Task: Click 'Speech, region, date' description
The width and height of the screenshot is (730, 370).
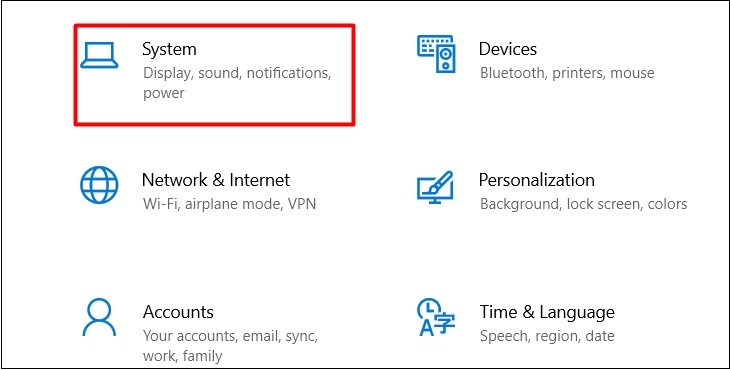Action: tap(547, 336)
